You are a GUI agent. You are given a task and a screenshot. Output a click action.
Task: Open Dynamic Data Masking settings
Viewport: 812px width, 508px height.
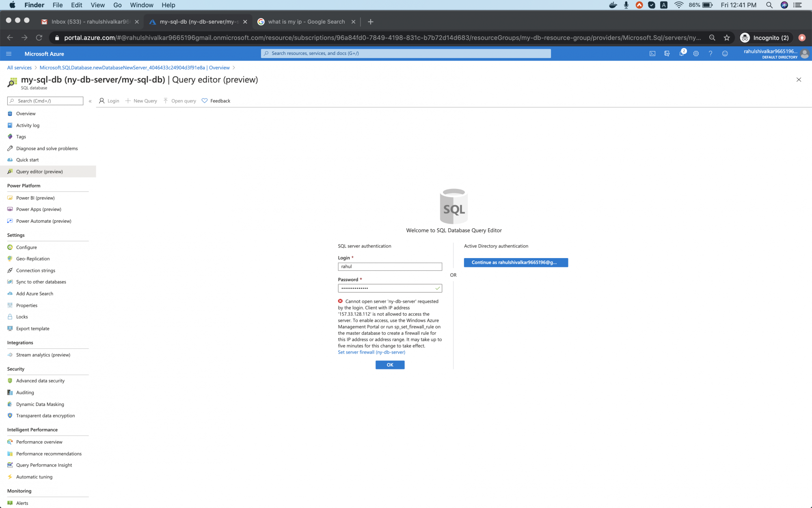click(40, 404)
